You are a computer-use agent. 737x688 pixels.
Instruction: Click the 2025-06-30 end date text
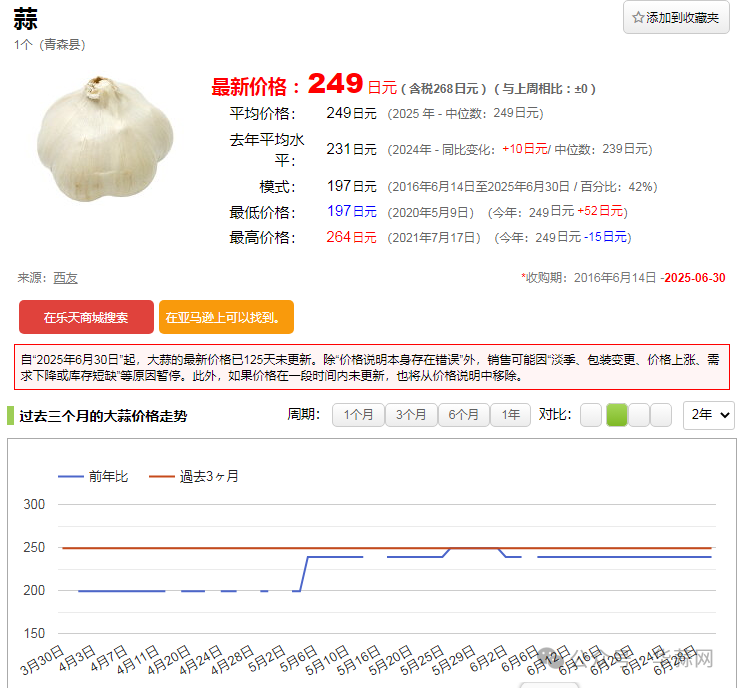click(695, 277)
